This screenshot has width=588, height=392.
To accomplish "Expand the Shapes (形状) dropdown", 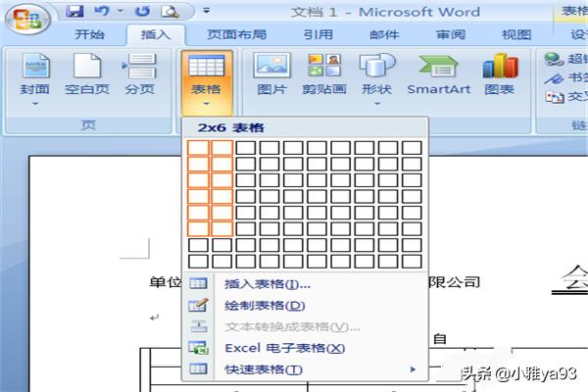I will tap(376, 76).
